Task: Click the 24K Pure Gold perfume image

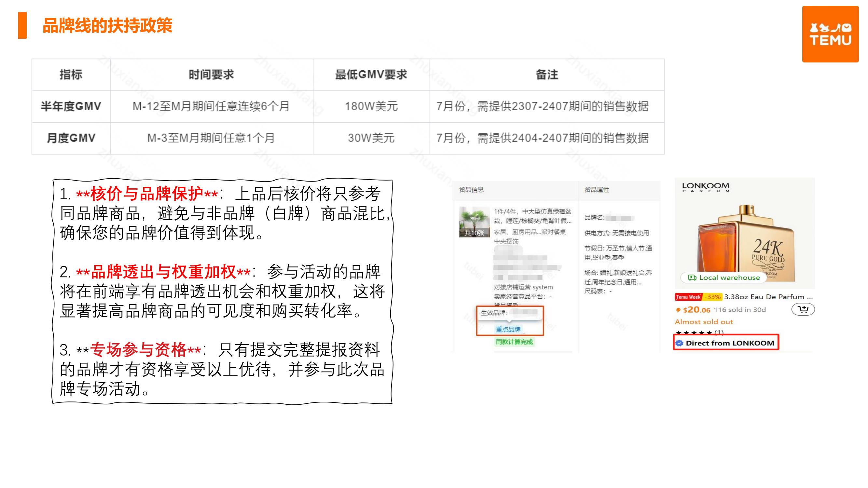Action: (746, 242)
